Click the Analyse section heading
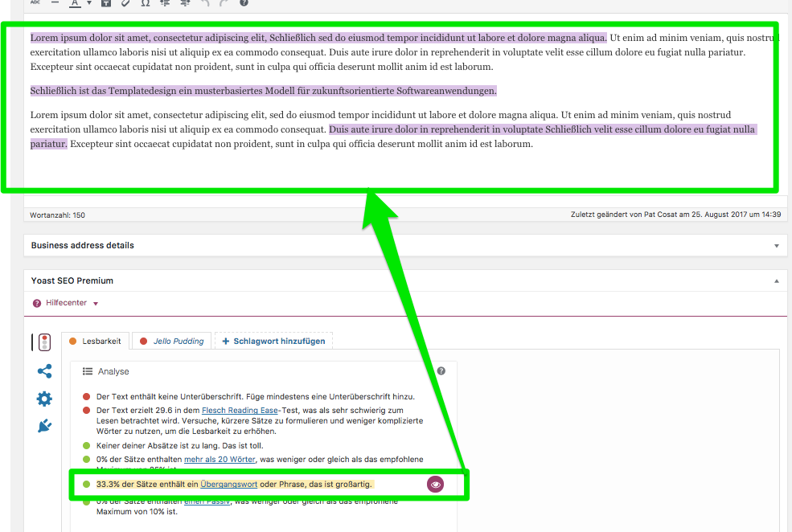 coord(113,371)
